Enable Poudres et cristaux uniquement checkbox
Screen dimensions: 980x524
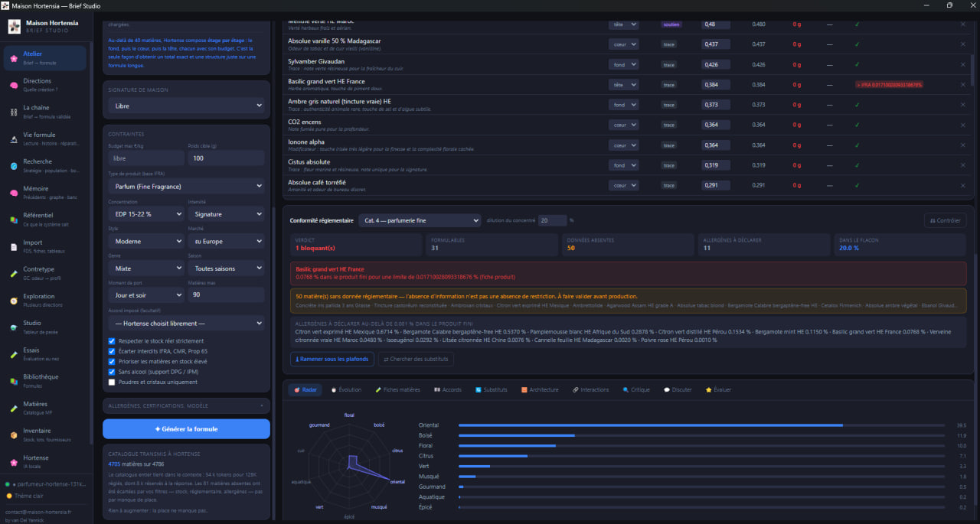point(112,382)
